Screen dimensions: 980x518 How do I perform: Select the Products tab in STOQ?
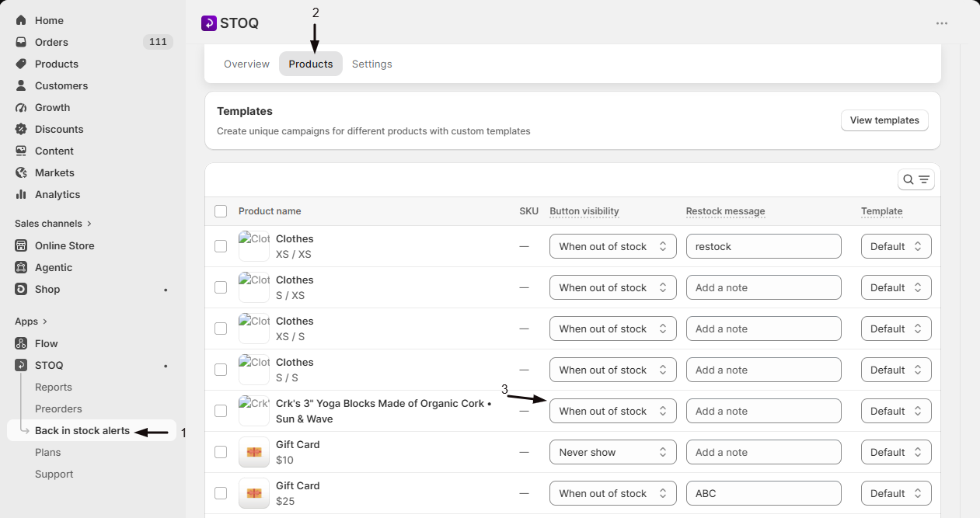311,64
